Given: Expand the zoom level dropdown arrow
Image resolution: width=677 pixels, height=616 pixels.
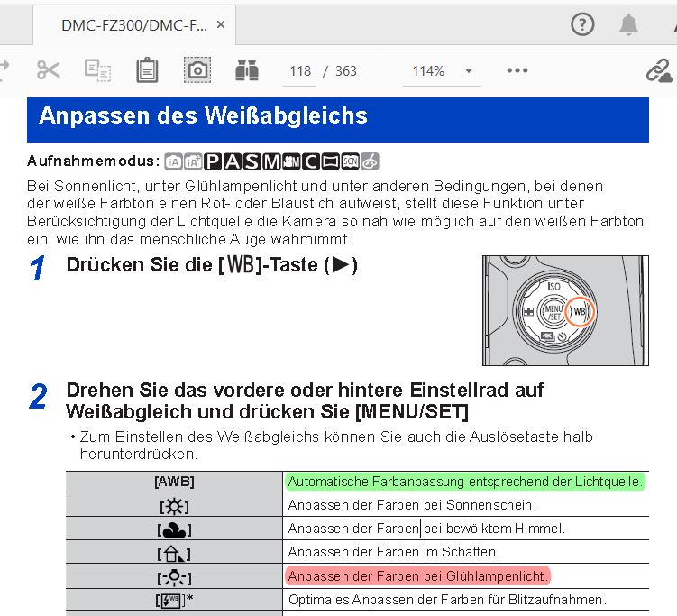Looking at the screenshot, I should [x=469, y=71].
